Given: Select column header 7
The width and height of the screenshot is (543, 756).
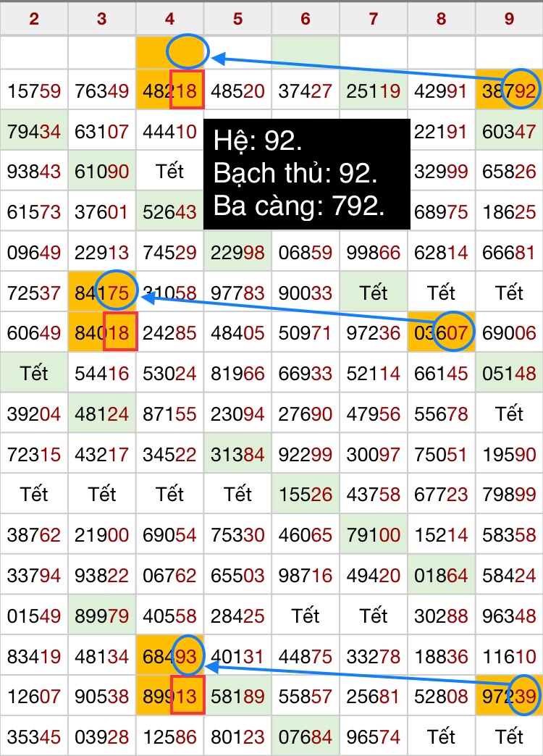Looking at the screenshot, I should 374,19.
